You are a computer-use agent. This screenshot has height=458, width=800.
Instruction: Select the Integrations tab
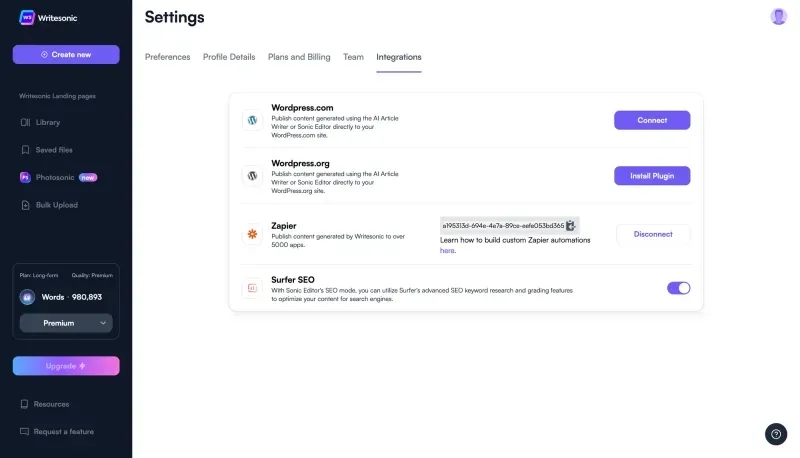399,57
